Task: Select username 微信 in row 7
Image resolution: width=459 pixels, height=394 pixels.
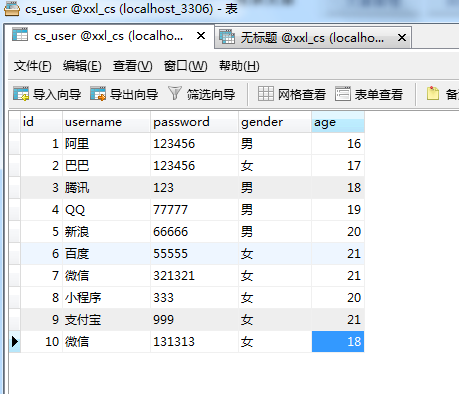Action: coord(106,276)
